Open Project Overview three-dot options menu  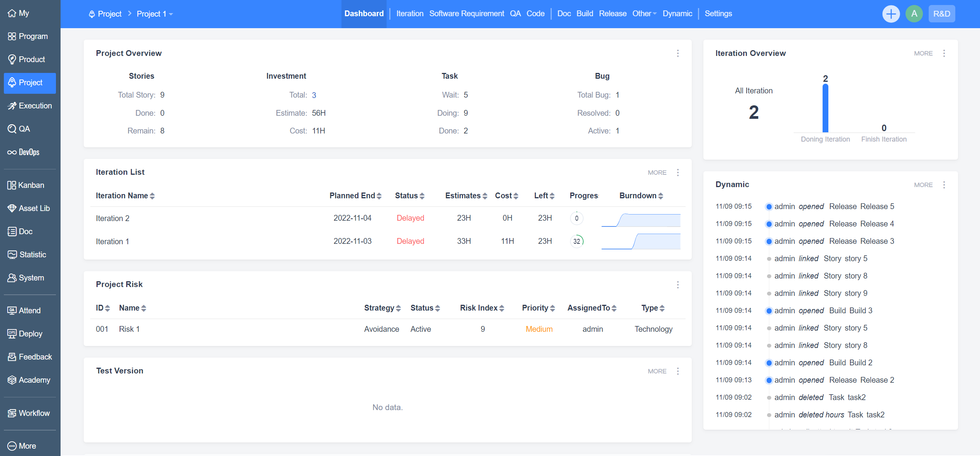point(678,53)
